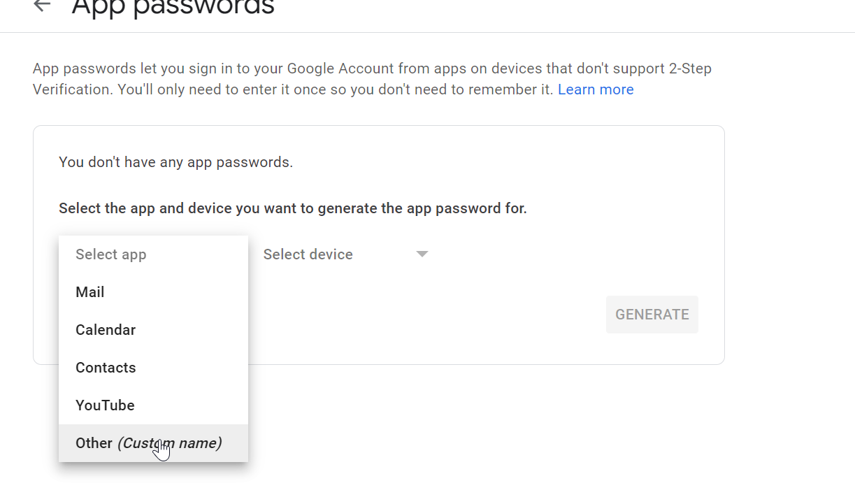Open the Learn more link
The image size is (855, 504).
[x=596, y=89]
